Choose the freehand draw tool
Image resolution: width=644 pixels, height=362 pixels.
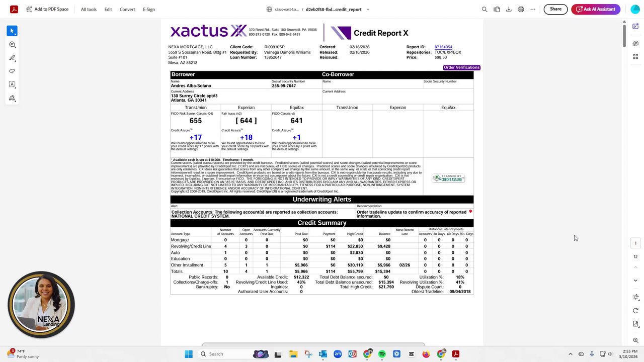point(12,71)
